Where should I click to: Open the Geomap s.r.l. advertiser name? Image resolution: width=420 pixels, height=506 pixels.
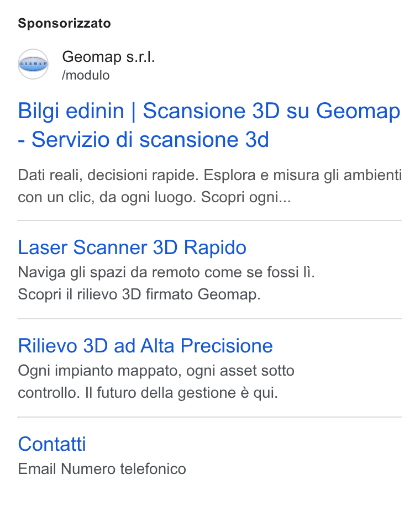[x=108, y=57]
